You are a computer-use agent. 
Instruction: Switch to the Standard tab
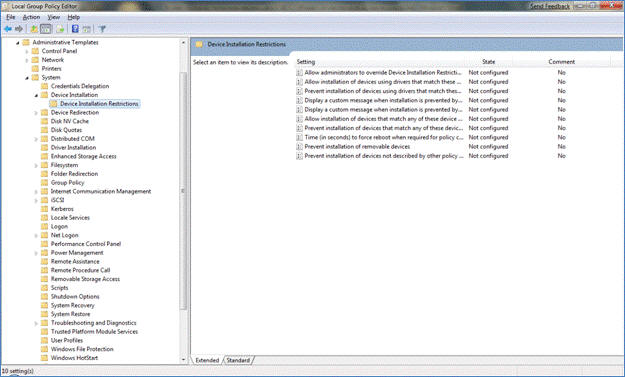coord(238,360)
